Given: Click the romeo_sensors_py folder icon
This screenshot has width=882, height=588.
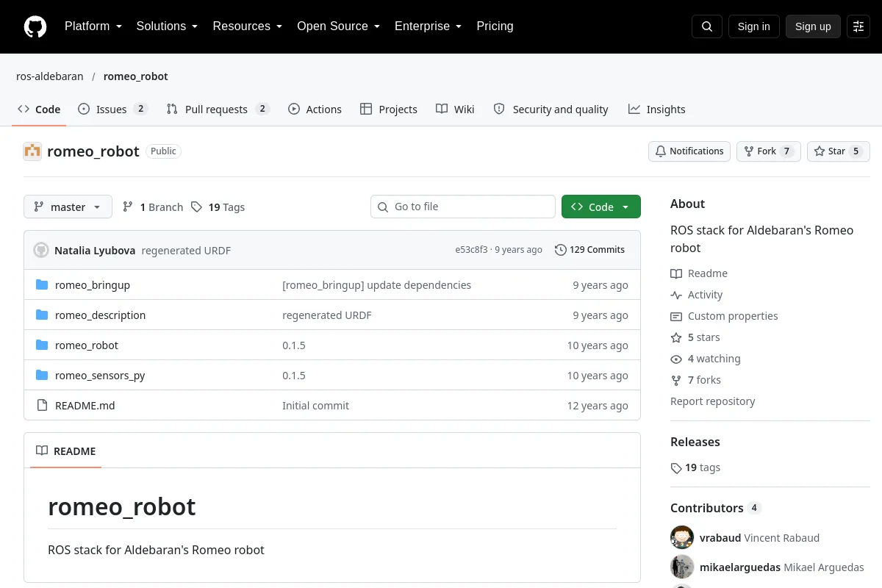Looking at the screenshot, I should 42,376.
